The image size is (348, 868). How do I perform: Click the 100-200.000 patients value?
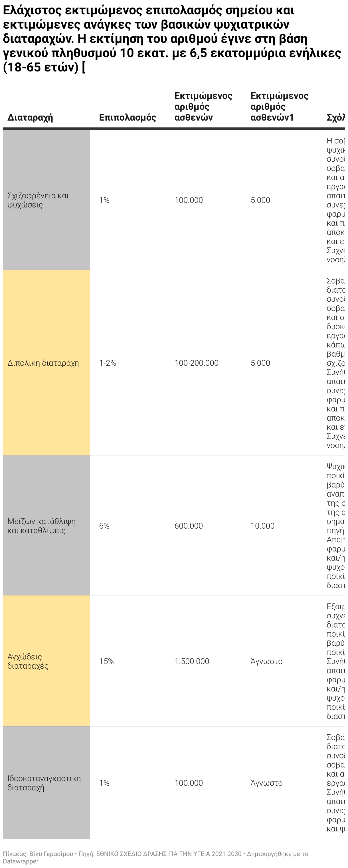[x=197, y=363]
